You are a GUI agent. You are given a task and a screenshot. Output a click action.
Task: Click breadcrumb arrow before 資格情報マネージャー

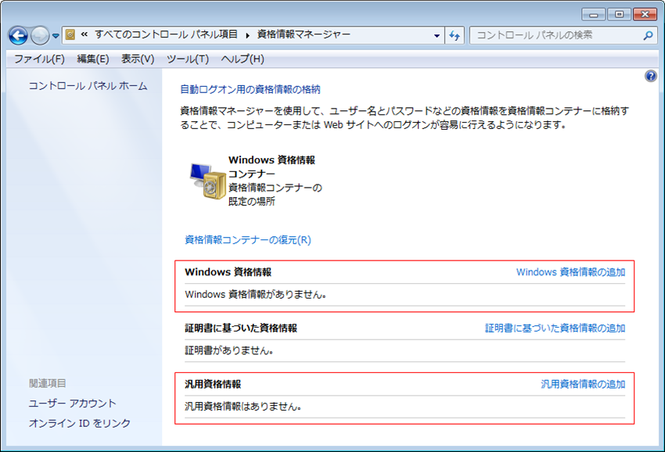[x=247, y=35]
